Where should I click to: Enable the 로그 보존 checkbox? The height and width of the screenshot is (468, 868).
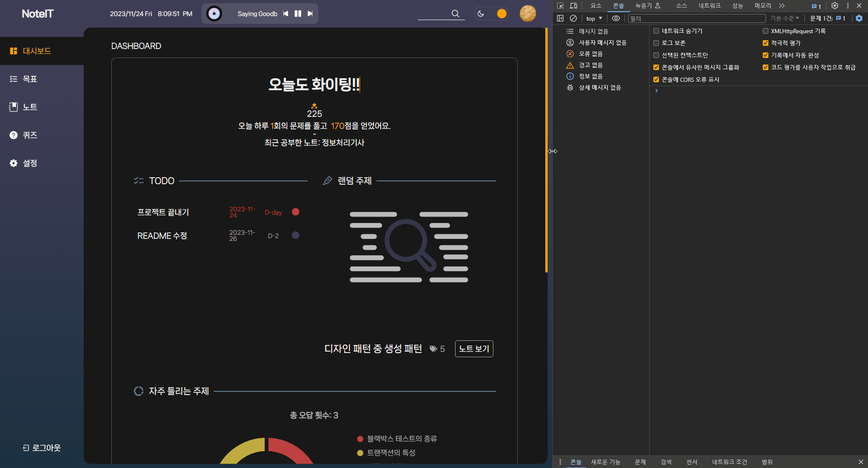656,43
